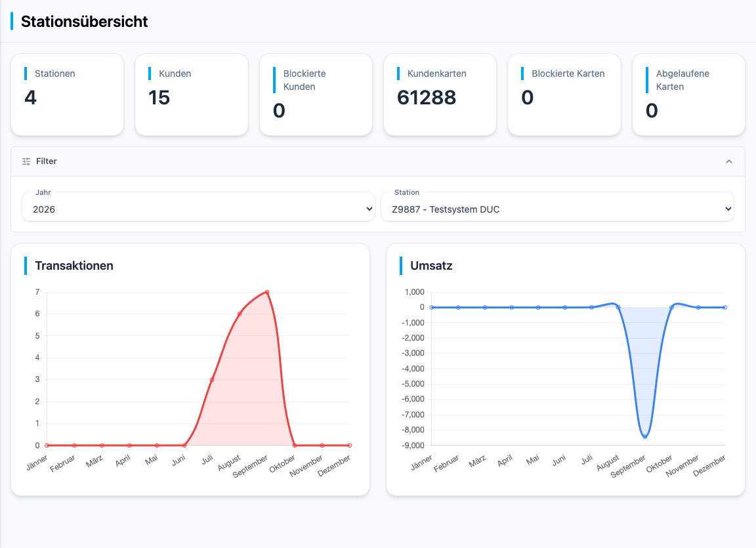Click the Filter sliders icon

tap(26, 161)
